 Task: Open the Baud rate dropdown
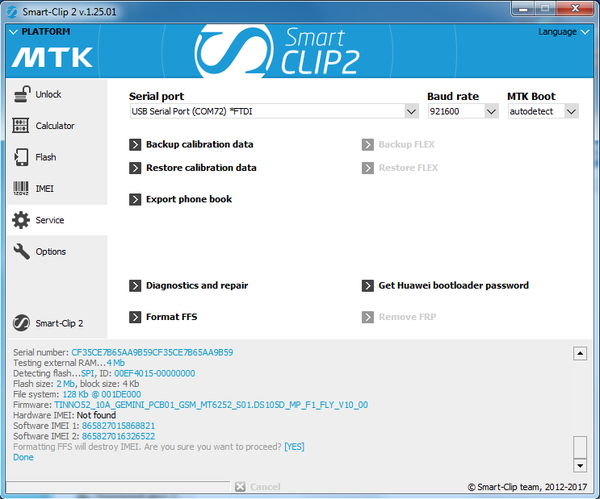pyautogui.click(x=490, y=112)
